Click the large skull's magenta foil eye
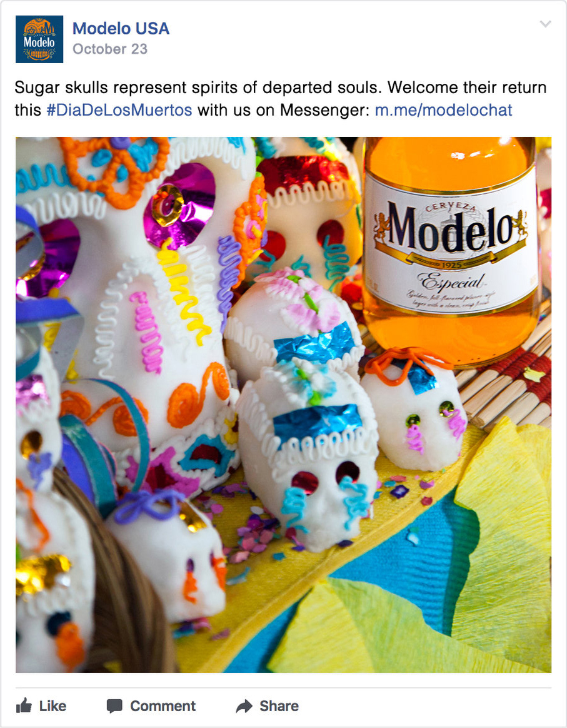The height and width of the screenshot is (728, 567). point(180,205)
